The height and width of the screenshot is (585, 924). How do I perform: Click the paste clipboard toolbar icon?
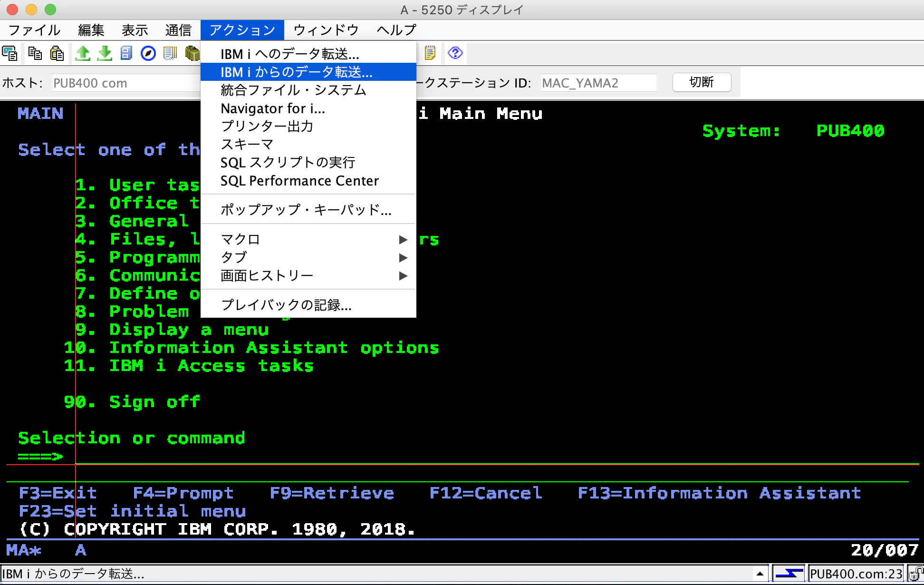pyautogui.click(x=57, y=53)
